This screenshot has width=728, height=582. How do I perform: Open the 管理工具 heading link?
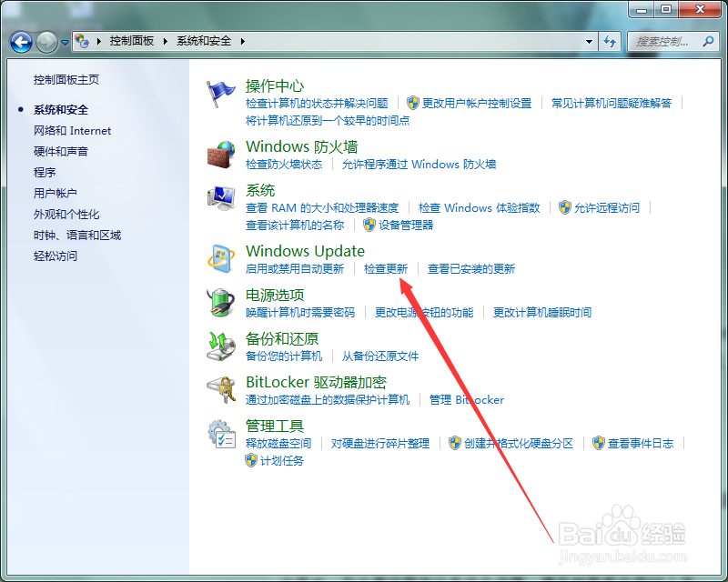pyautogui.click(x=275, y=426)
